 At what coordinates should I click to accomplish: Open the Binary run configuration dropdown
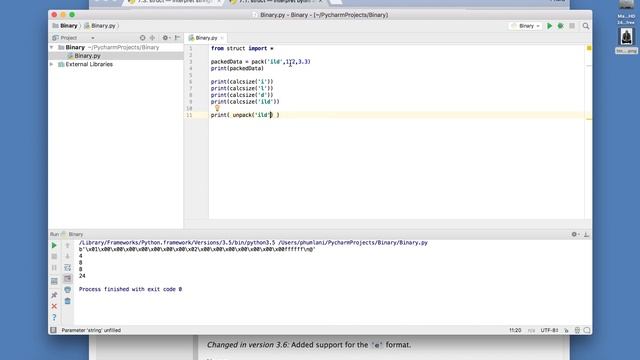[525, 26]
